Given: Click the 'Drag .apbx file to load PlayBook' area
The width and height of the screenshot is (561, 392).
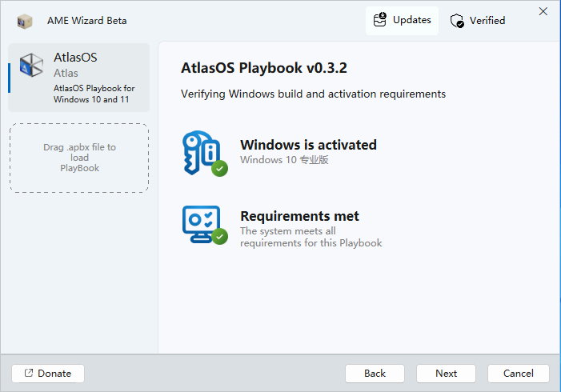Looking at the screenshot, I should point(79,158).
